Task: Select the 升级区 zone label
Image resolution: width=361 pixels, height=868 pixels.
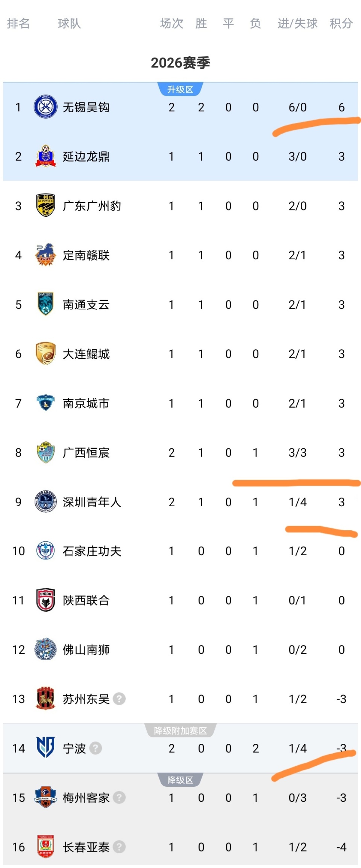Action: point(180,90)
